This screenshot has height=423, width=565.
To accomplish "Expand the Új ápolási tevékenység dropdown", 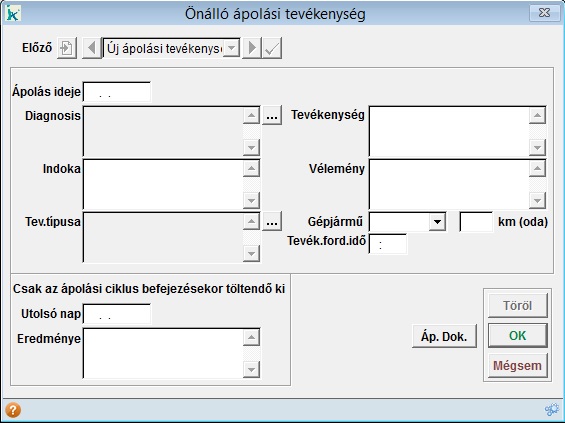I will point(231,48).
